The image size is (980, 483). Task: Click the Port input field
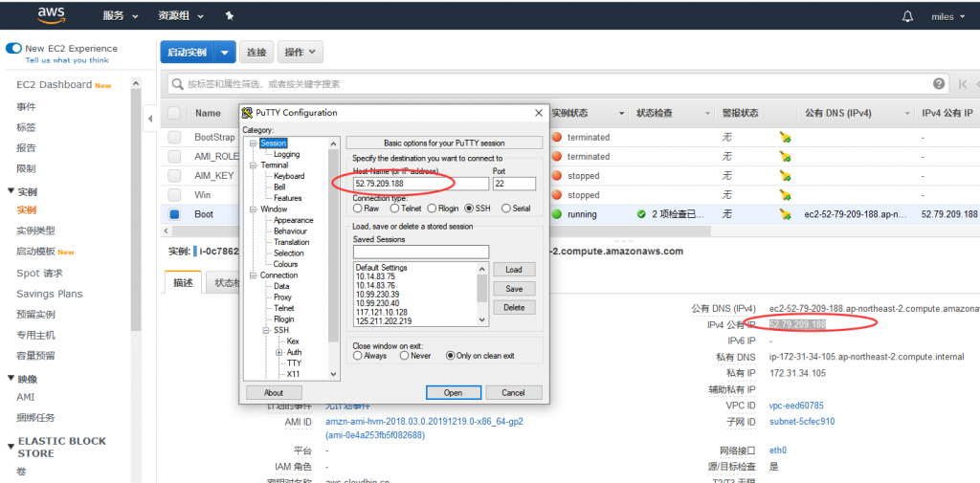pyautogui.click(x=514, y=184)
